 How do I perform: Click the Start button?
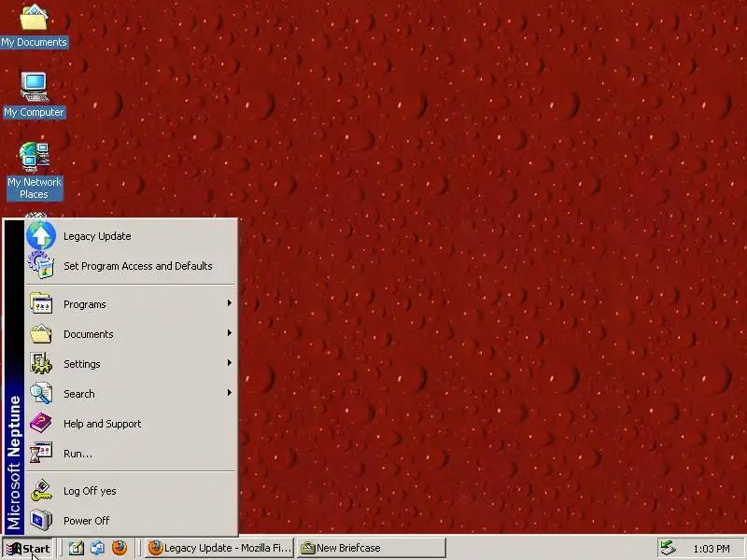(27, 549)
